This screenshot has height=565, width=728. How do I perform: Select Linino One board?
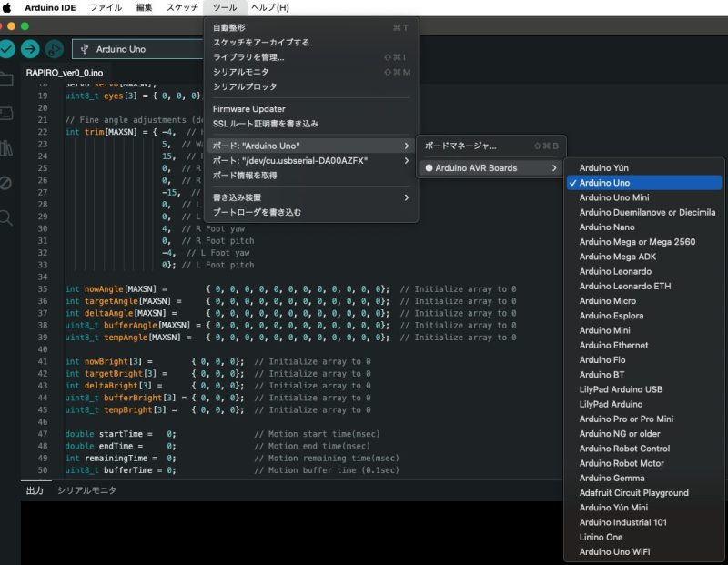(644, 537)
